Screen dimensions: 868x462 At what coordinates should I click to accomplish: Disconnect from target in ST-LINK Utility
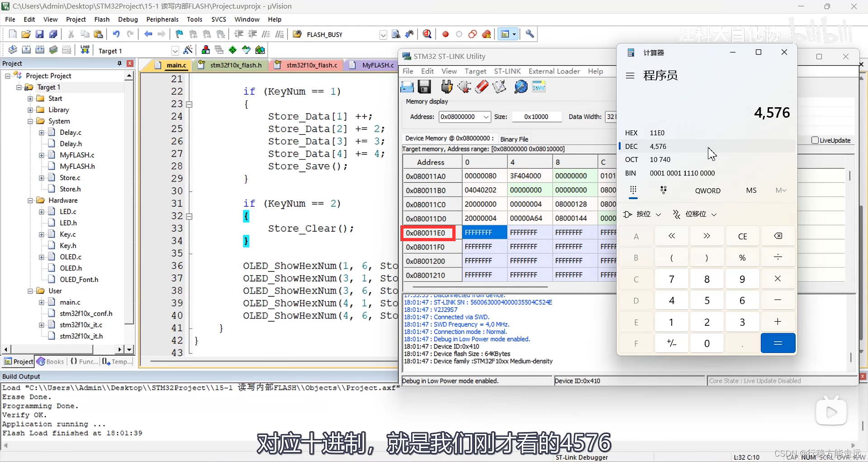(464, 86)
